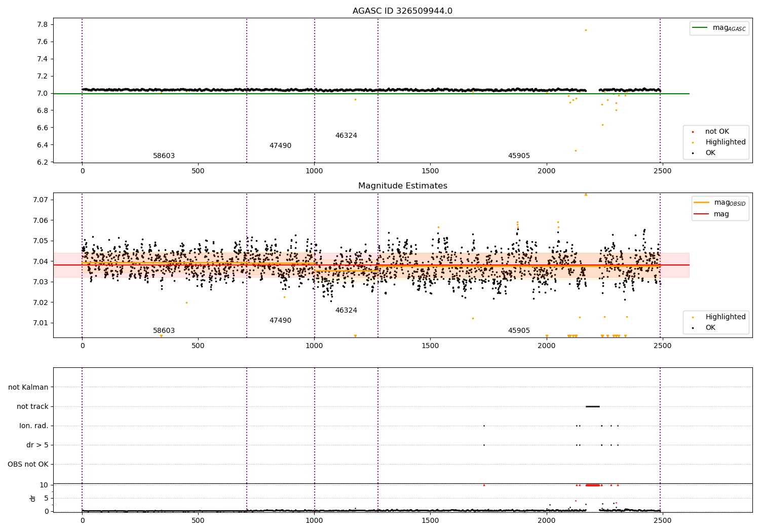Click OBSID label 45905 in AGASC ID plot
This screenshot has width=760, height=532.
[x=519, y=156]
